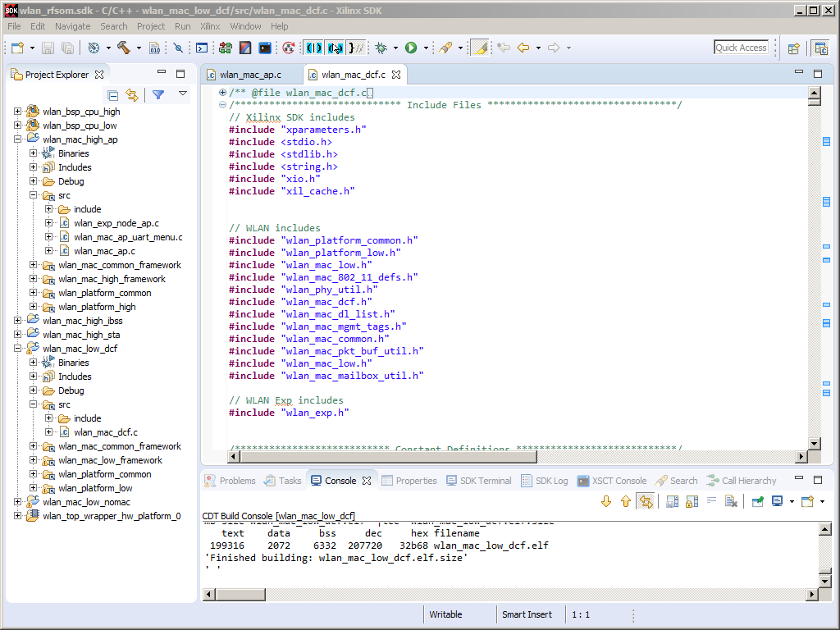Collapse the wlan_mac_low_dcf project

click(18, 348)
